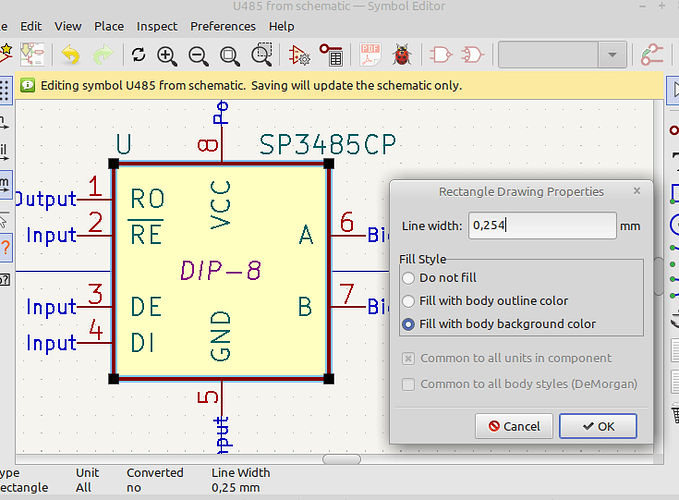This screenshot has width=679, height=500.
Task: Show normal body style gate icon
Action: 440,55
